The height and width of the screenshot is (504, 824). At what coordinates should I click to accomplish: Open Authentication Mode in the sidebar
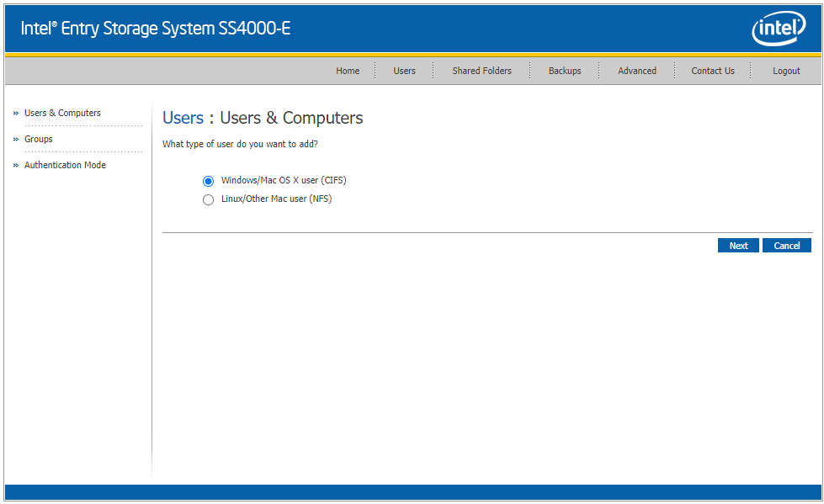pyautogui.click(x=65, y=165)
